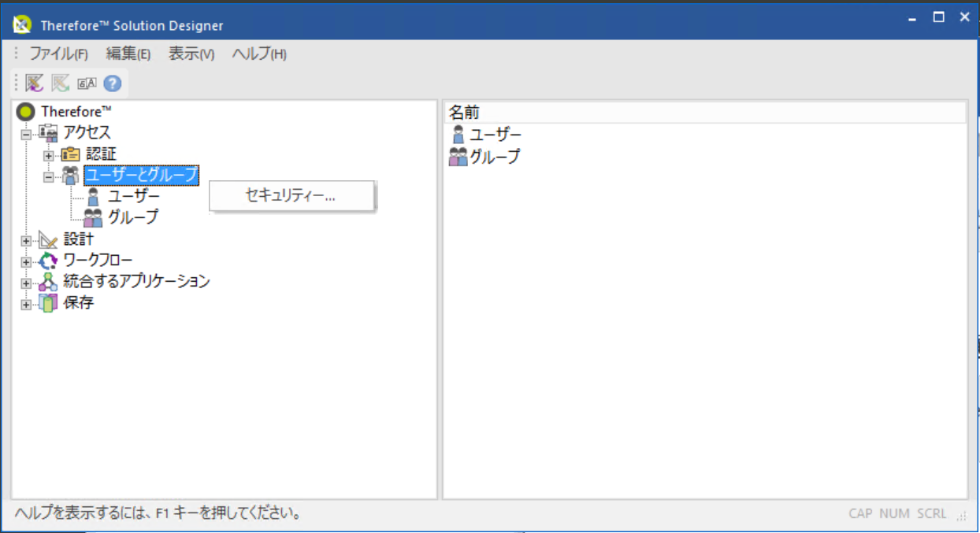Choose セキュリティー... from the context menu
The image size is (980, 533).
coord(291,196)
